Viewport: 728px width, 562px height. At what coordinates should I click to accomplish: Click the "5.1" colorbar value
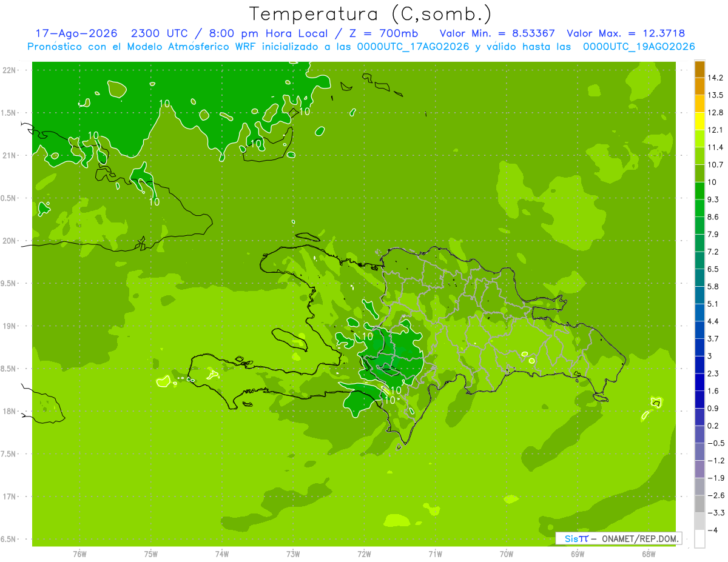[713, 304]
